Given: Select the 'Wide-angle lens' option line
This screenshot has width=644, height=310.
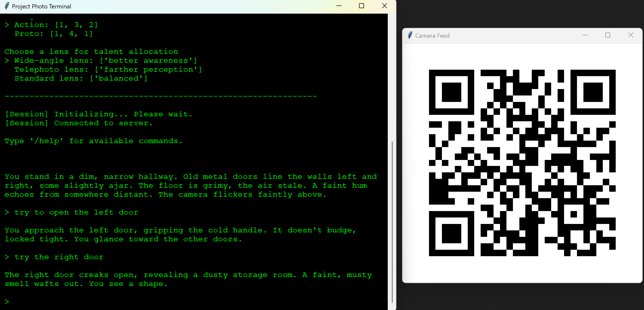Looking at the screenshot, I should click(x=101, y=61).
